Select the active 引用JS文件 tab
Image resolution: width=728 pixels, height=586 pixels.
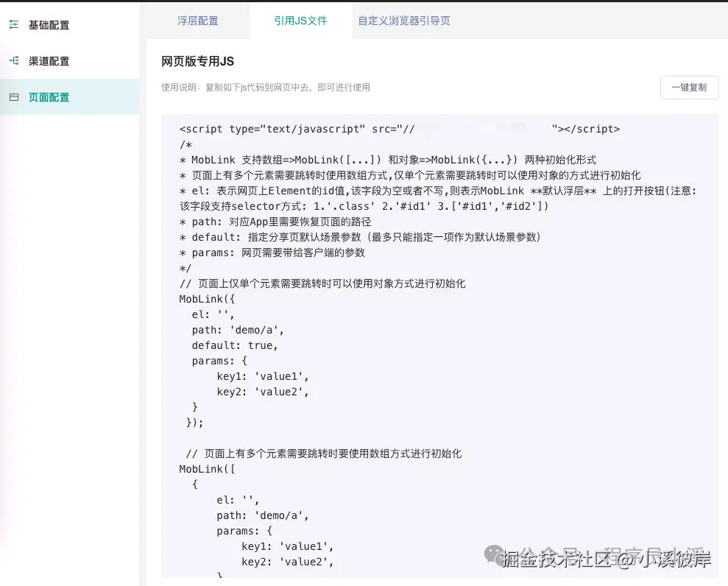click(x=300, y=21)
